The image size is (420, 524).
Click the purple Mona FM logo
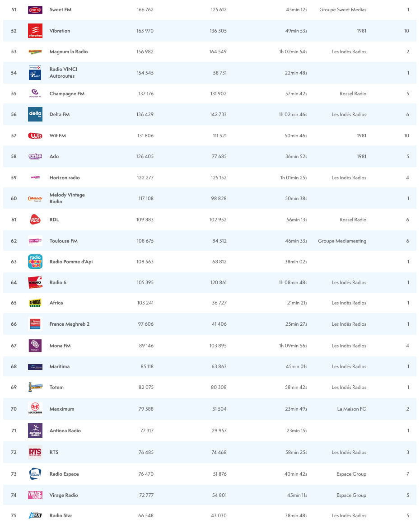[x=35, y=346]
